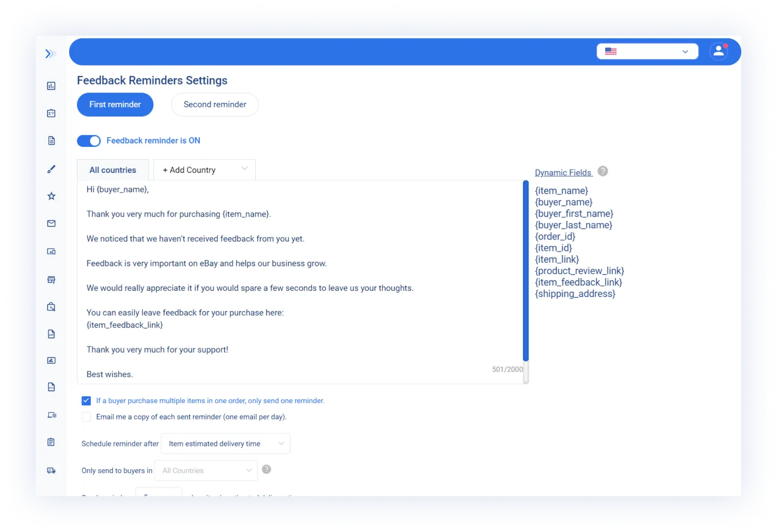The height and width of the screenshot is (532, 777).
Task: Open the + Add Country dropdown
Action: point(205,170)
